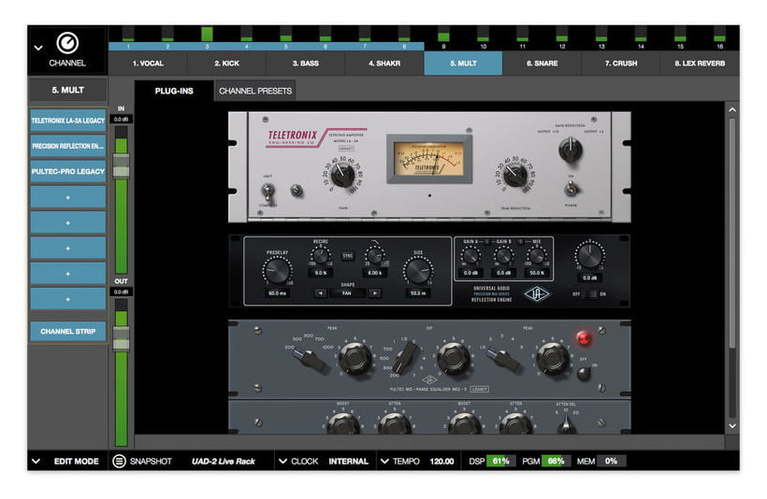Switch to the 2. KICK channel tab
767x499 pixels.
[x=227, y=63]
